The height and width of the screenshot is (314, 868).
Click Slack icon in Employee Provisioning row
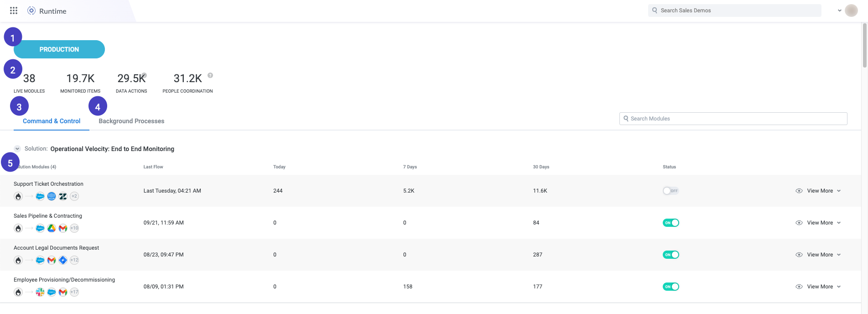40,292
